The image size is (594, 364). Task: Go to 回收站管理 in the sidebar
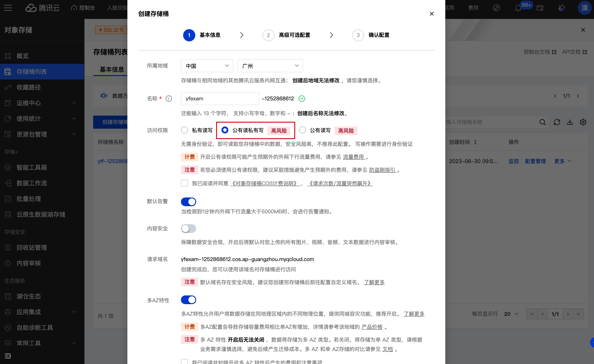point(31,248)
